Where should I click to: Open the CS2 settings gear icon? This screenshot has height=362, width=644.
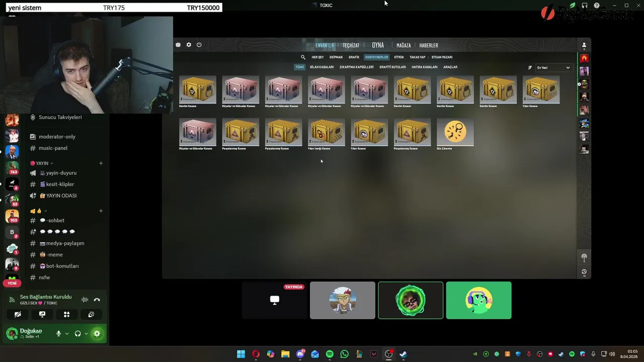(189, 45)
